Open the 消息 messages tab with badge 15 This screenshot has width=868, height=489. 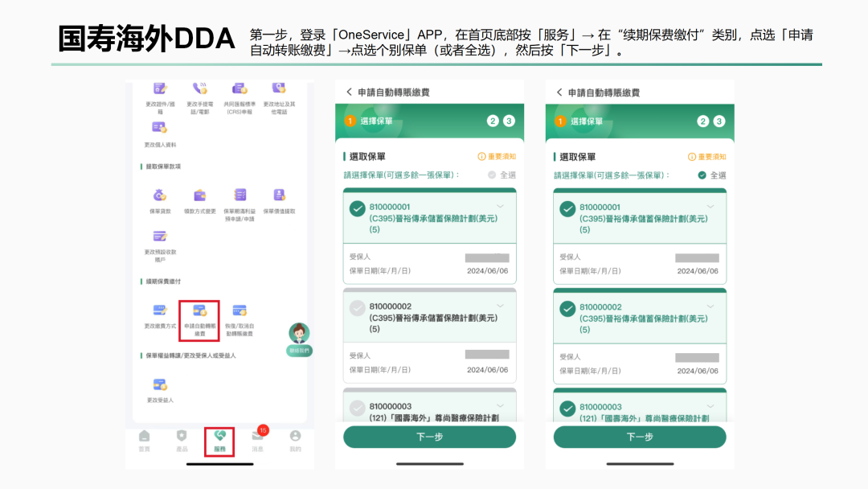click(258, 441)
